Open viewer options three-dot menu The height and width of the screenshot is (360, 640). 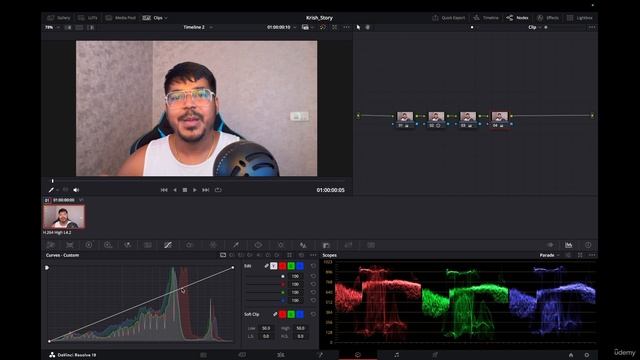347,27
